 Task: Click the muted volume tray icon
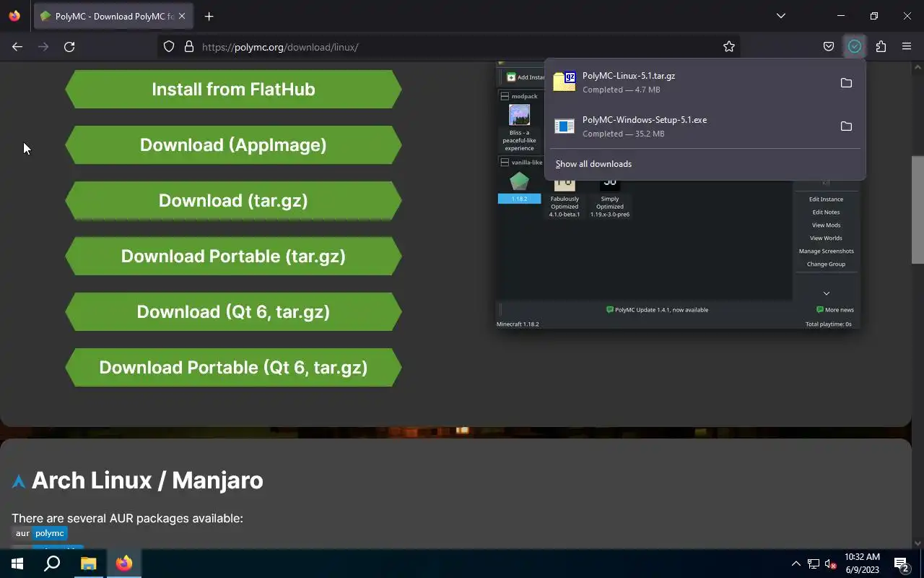tap(831, 564)
